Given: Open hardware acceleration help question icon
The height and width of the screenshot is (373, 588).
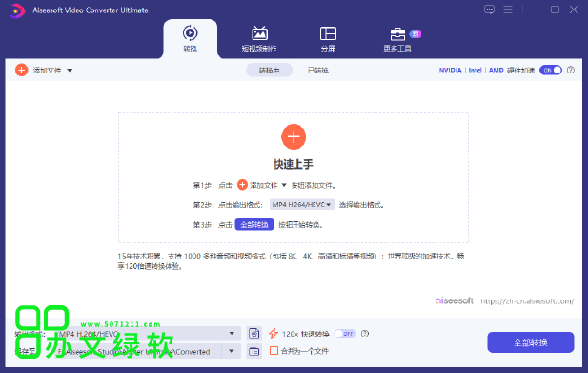Looking at the screenshot, I should point(571,70).
